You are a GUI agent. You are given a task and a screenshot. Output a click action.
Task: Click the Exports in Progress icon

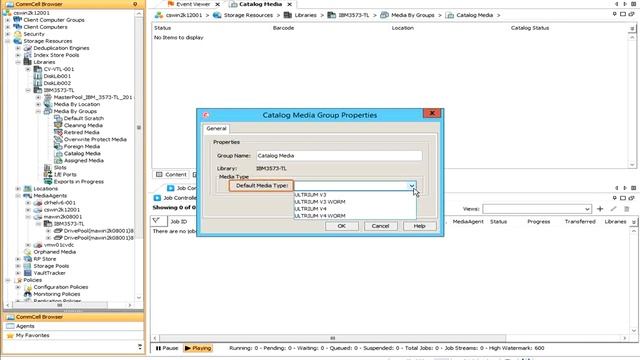[48, 181]
